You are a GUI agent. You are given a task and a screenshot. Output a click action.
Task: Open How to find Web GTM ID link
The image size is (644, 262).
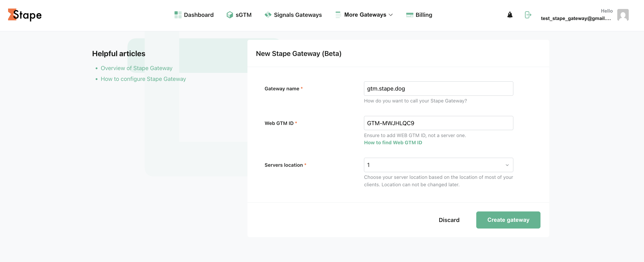coord(393,142)
